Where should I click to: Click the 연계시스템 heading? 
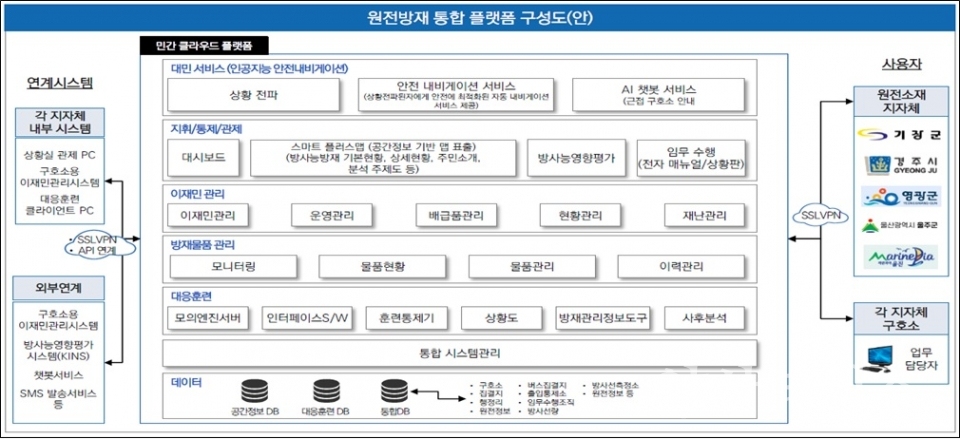pyautogui.click(x=60, y=83)
